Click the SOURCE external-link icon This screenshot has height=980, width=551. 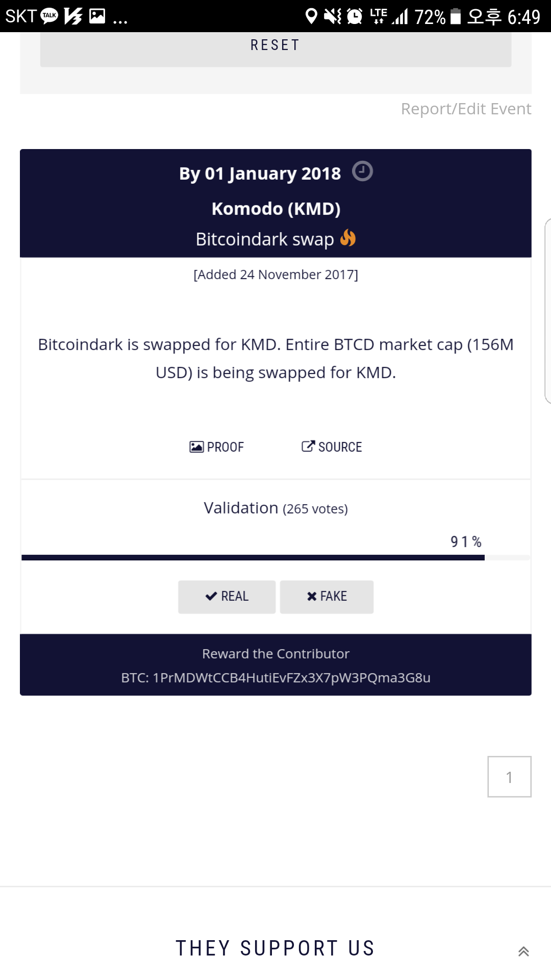(x=308, y=447)
